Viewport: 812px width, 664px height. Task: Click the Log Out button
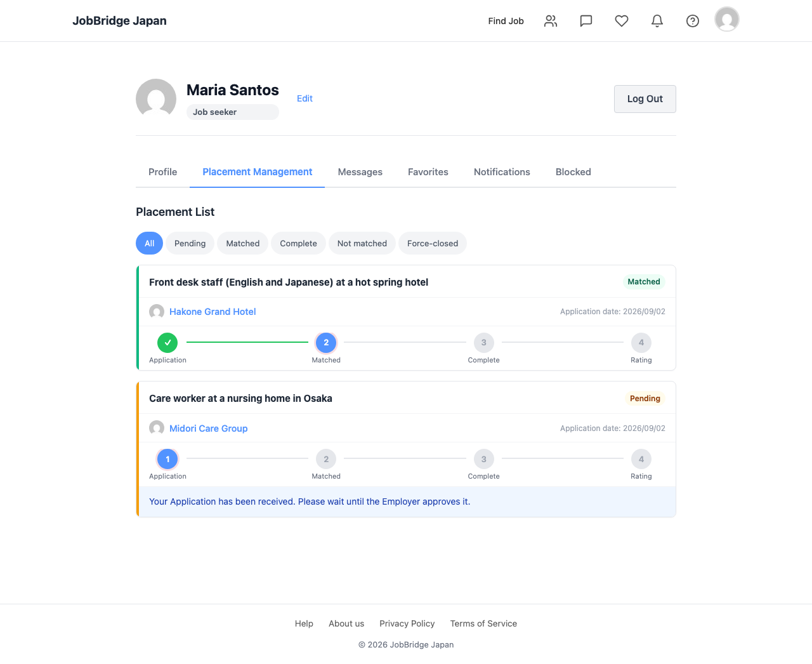pyautogui.click(x=645, y=99)
